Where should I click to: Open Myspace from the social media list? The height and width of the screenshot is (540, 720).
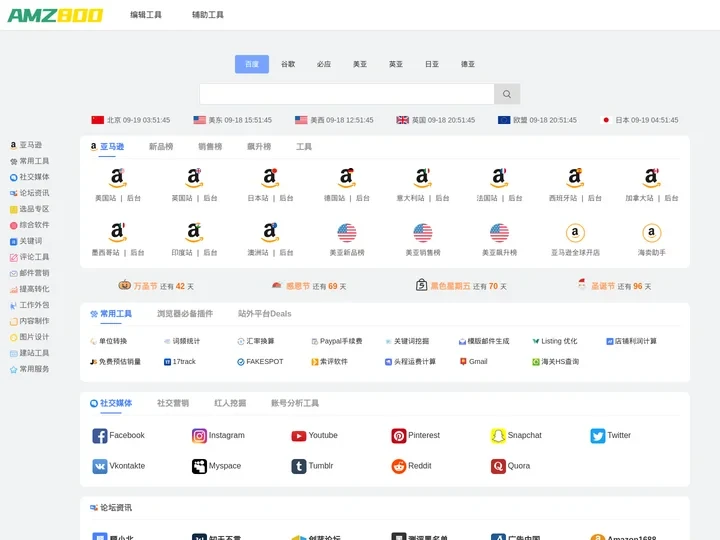tap(216, 466)
